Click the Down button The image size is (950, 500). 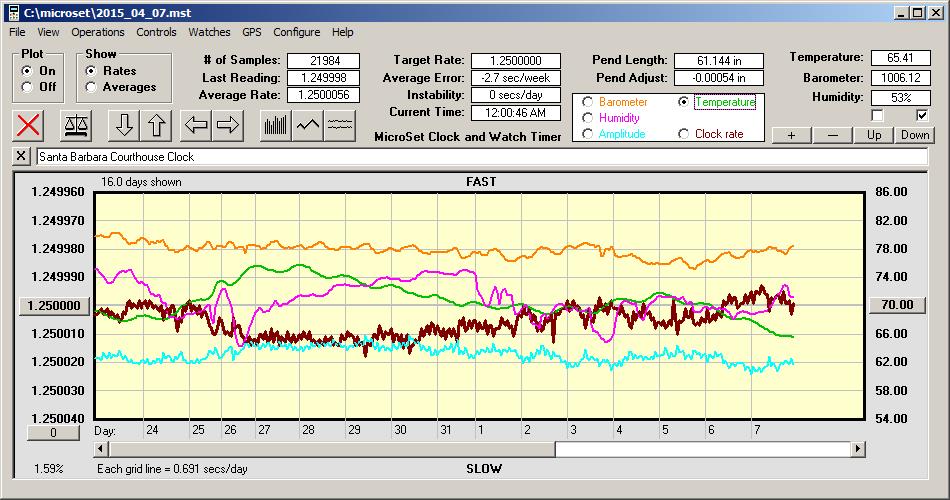click(915, 135)
